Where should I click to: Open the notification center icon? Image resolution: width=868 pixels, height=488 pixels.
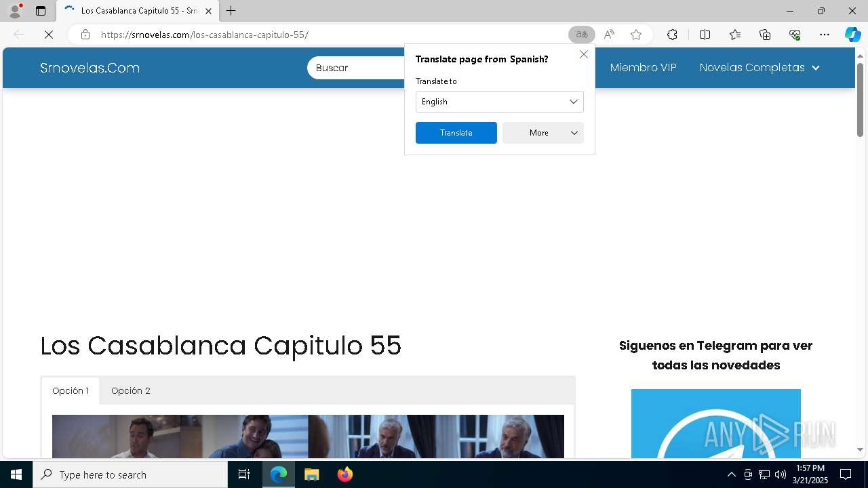point(846,474)
